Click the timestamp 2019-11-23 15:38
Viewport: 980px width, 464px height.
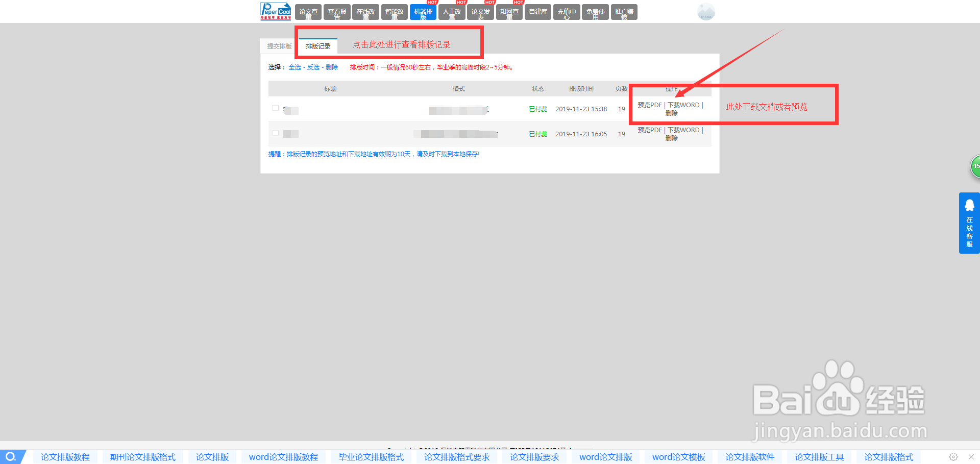(x=581, y=109)
